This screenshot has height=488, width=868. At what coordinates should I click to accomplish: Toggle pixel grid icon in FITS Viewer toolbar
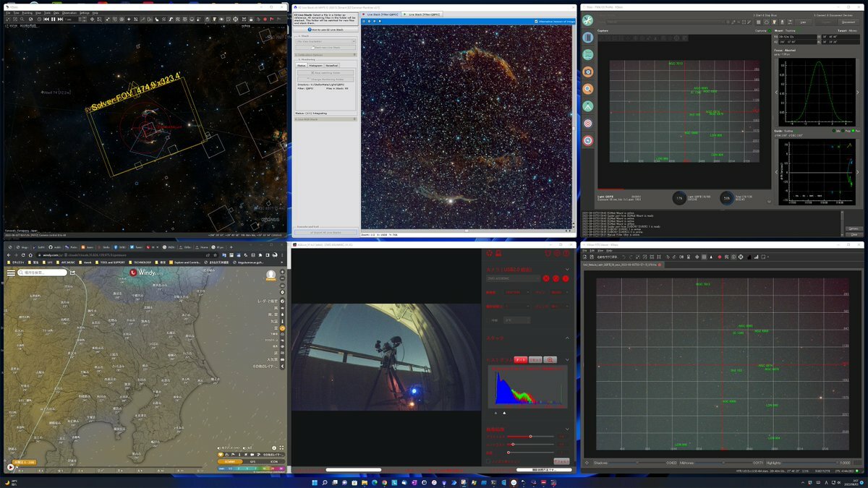tap(704, 257)
